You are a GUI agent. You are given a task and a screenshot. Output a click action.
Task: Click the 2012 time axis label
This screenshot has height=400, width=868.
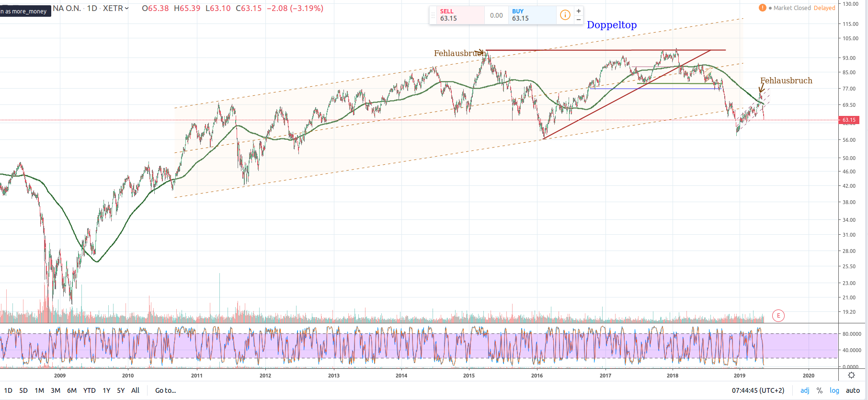265,376
